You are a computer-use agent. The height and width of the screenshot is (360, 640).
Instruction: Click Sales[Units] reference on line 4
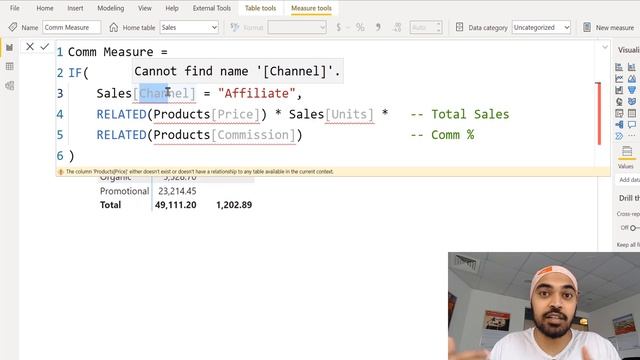(331, 114)
